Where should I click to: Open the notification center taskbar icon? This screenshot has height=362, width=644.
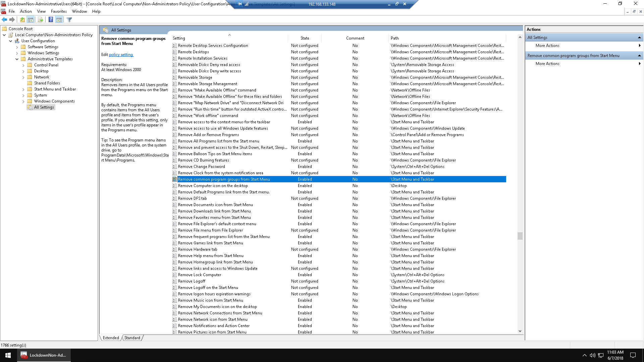click(633, 355)
